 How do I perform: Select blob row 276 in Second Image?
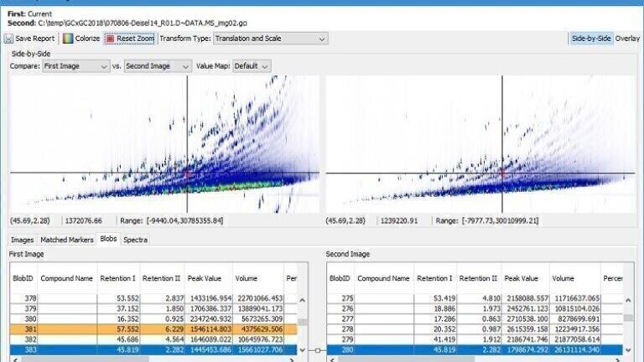pos(475,308)
